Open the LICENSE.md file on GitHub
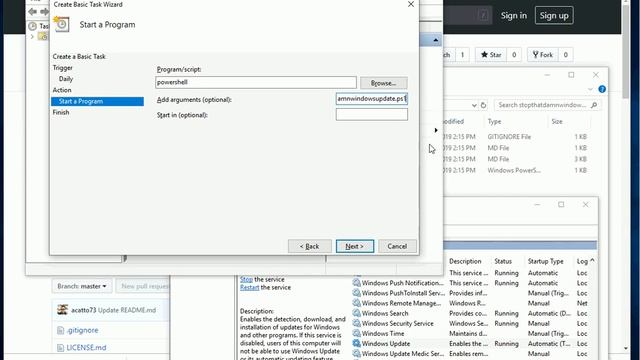 (86, 348)
